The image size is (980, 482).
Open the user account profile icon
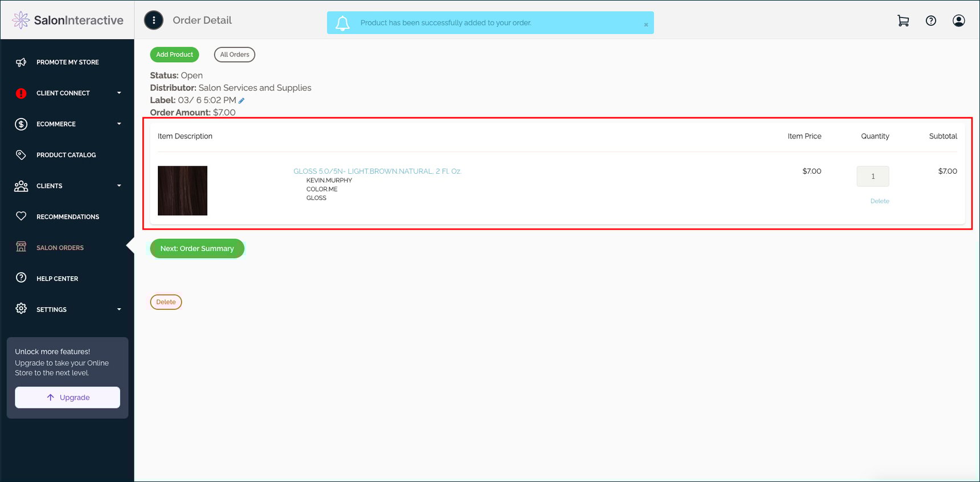click(959, 21)
